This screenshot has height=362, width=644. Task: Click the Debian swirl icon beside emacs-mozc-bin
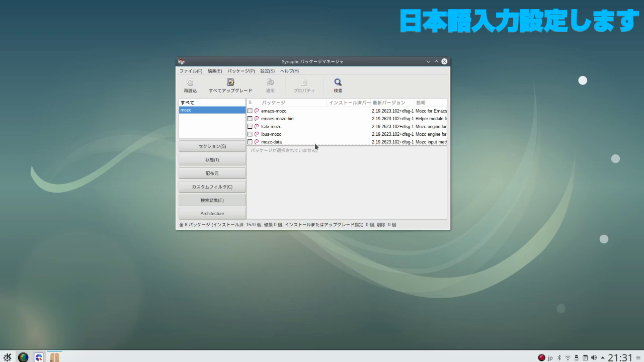[x=257, y=119]
